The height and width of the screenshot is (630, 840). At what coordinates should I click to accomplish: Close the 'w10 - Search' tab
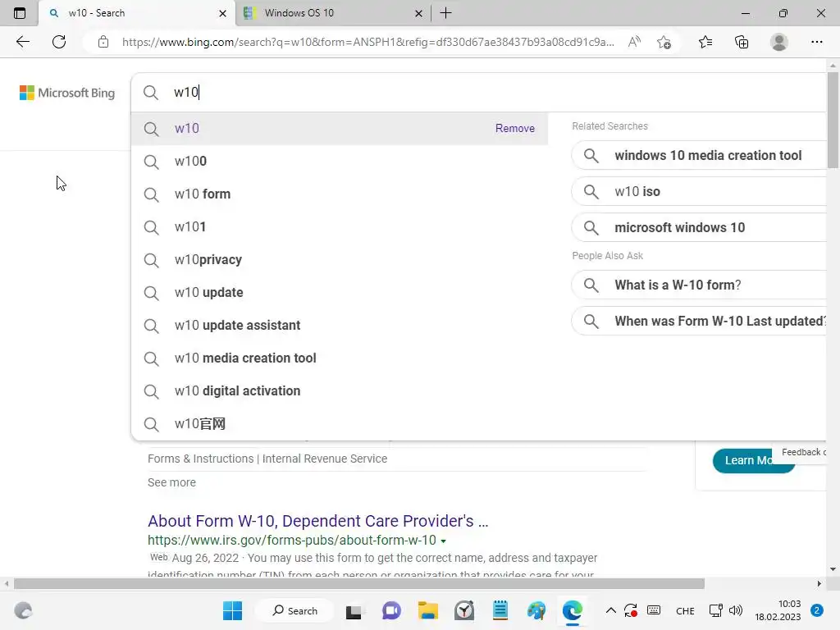click(223, 13)
